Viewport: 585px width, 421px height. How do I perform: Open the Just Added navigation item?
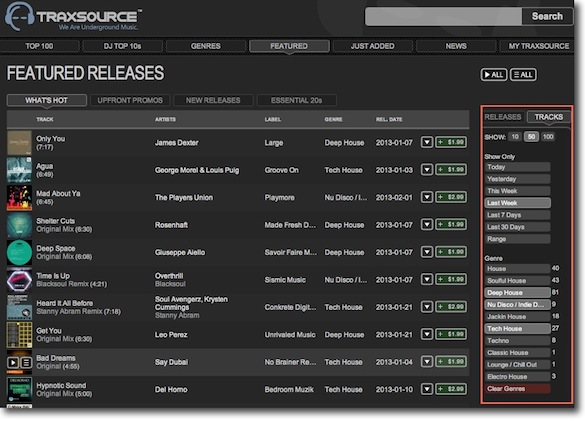coord(372,46)
